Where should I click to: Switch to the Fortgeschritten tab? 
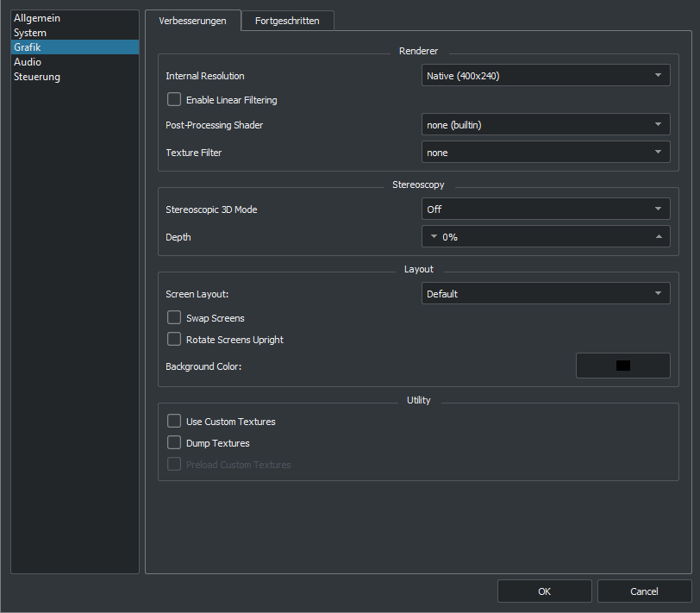pos(288,20)
